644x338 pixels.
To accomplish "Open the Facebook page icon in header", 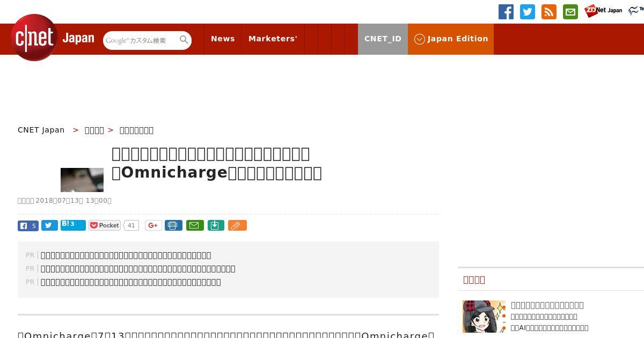I will 506,12.
